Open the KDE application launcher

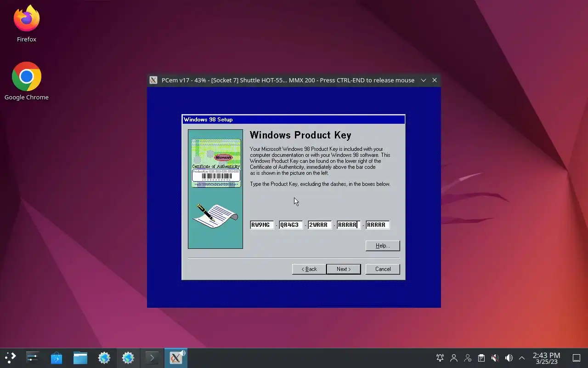(x=11, y=358)
